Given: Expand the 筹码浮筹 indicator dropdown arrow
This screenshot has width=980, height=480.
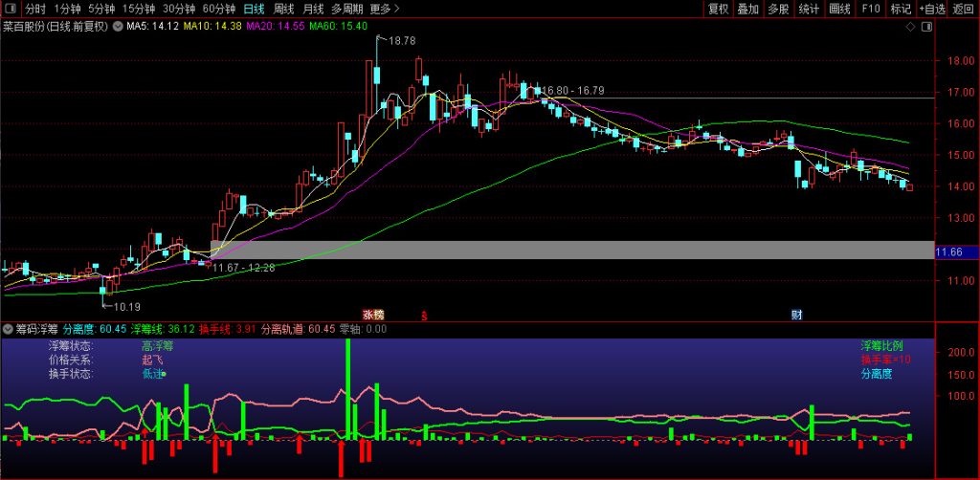Looking at the screenshot, I should [x=9, y=329].
